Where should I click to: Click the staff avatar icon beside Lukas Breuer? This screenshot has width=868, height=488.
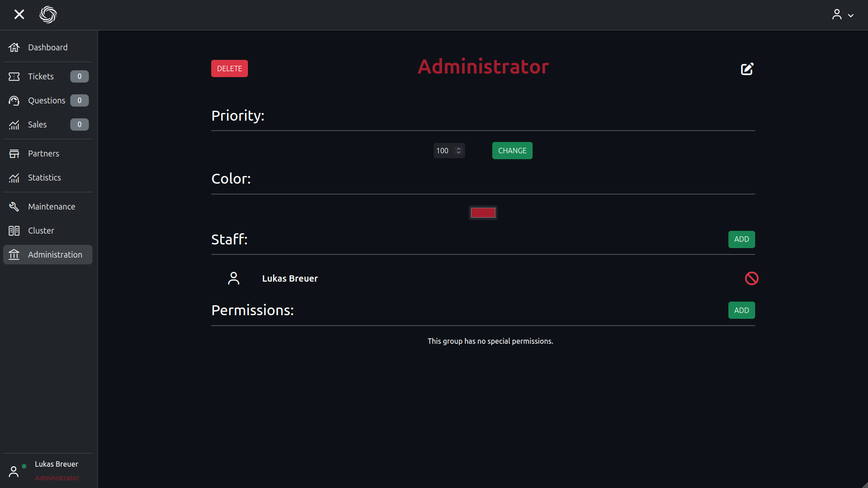coord(233,278)
